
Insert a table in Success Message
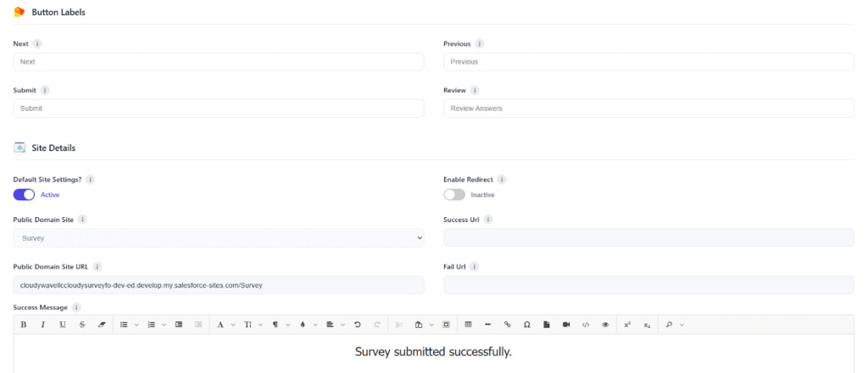pyautogui.click(x=469, y=325)
